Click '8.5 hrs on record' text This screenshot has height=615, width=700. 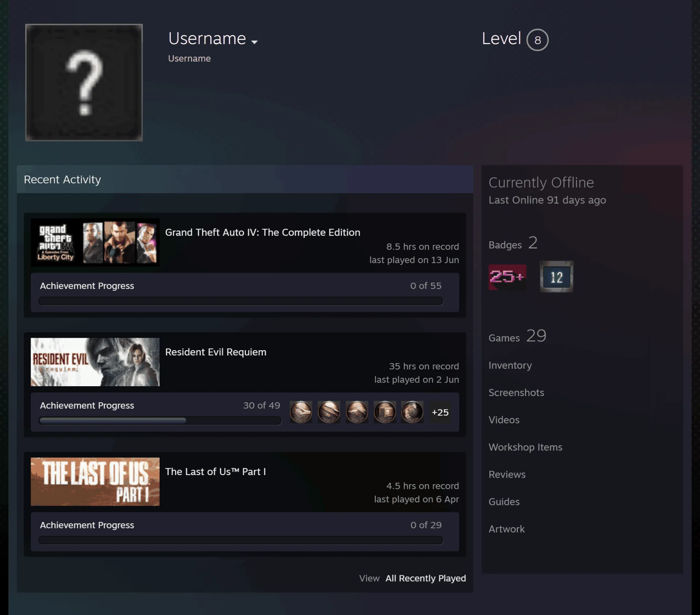pyautogui.click(x=423, y=247)
